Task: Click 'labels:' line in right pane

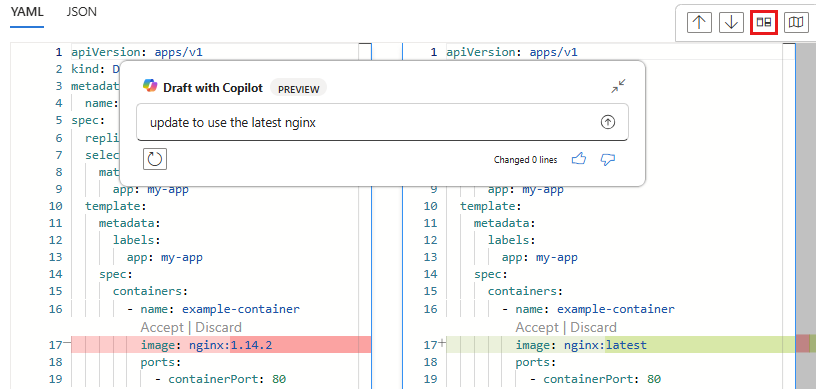Action: click(512, 240)
